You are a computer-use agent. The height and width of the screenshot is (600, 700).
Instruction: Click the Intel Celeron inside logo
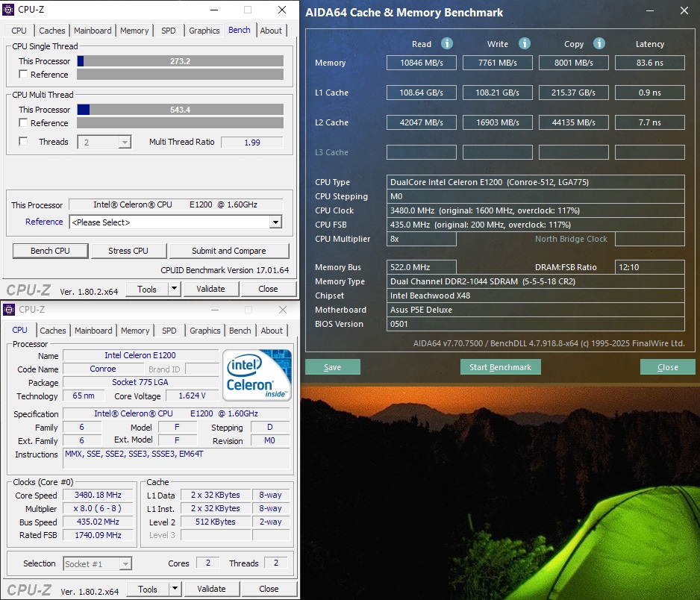(257, 375)
